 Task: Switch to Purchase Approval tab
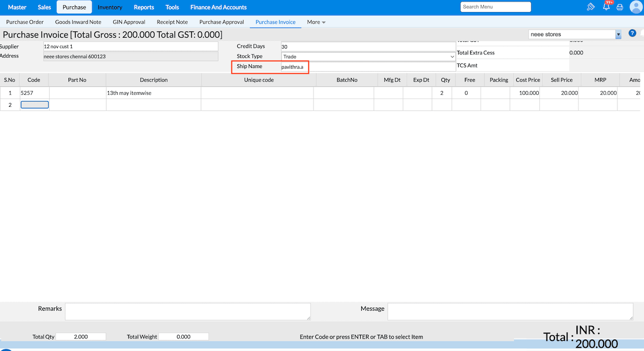tap(221, 22)
